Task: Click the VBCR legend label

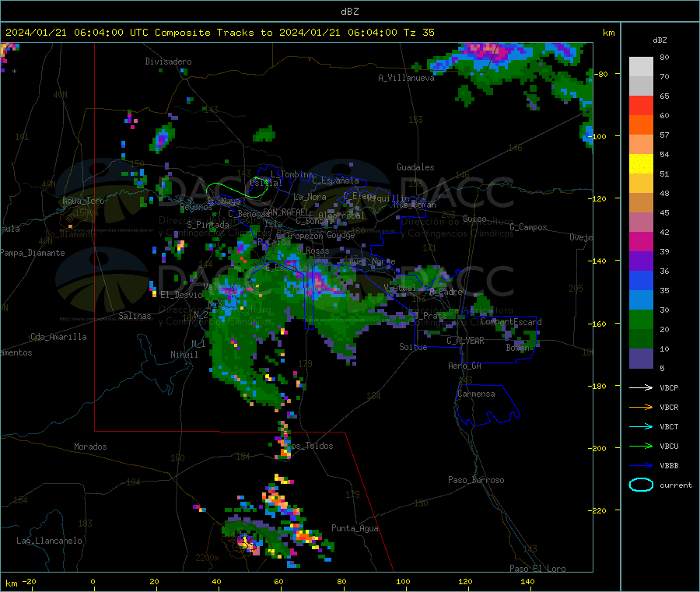Action: point(669,407)
